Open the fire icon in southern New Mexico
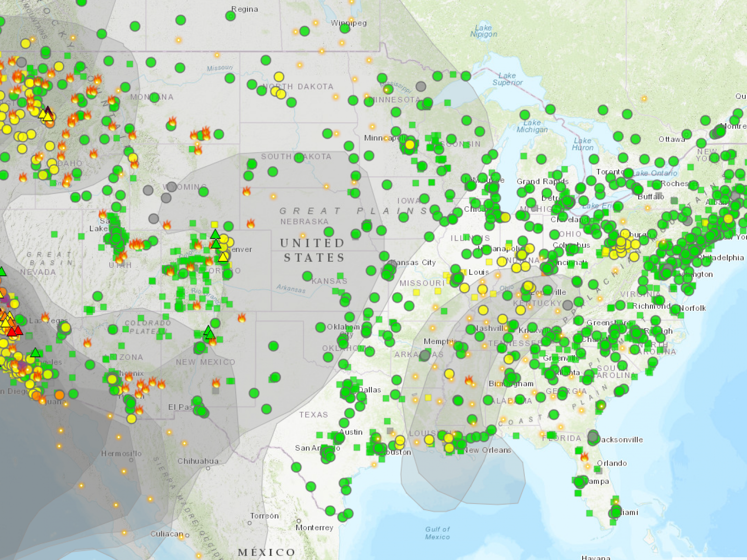Image resolution: width=747 pixels, height=560 pixels. 216,383
